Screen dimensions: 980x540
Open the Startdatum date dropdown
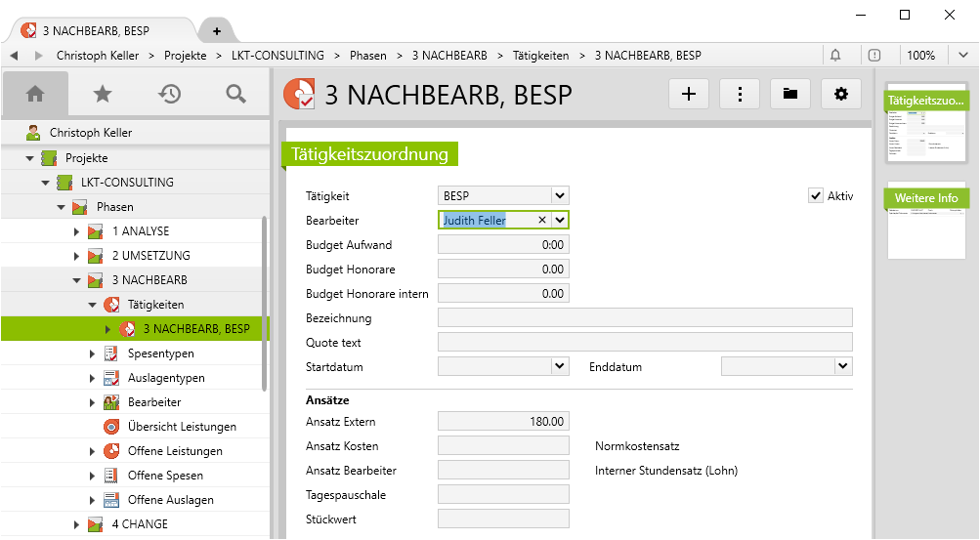(559, 366)
